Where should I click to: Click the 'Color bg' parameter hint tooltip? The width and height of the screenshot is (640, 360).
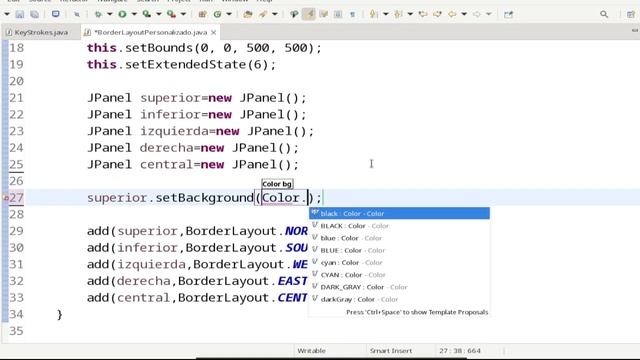(x=277, y=184)
